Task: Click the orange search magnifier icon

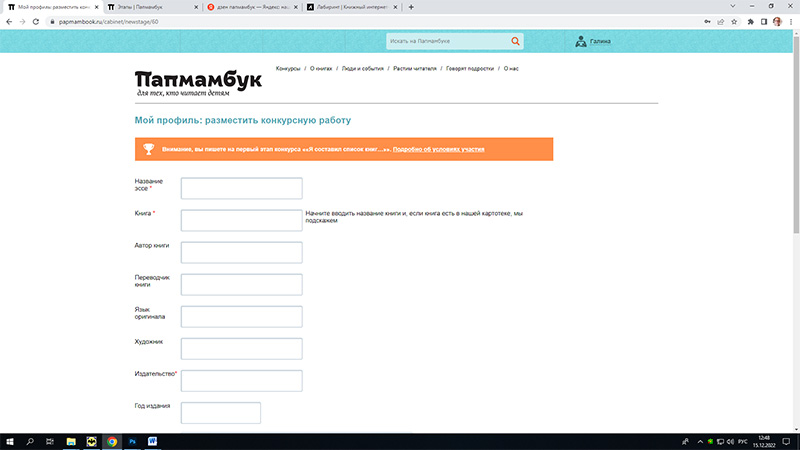Action: pos(516,41)
